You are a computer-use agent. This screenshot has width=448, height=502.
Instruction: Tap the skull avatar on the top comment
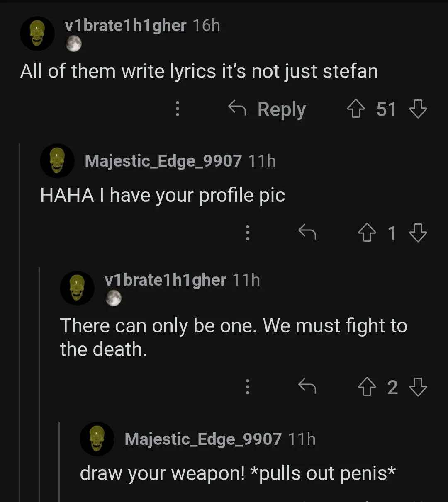[x=37, y=34]
